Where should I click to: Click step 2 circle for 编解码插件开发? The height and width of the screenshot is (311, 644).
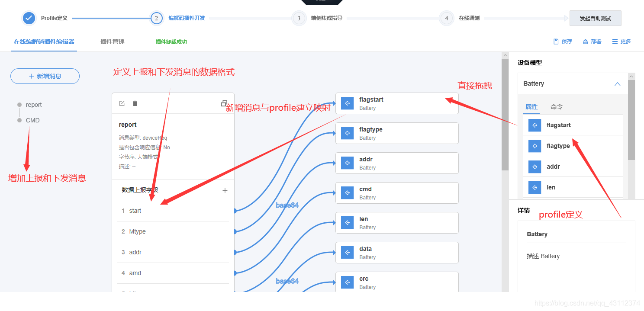click(x=157, y=18)
